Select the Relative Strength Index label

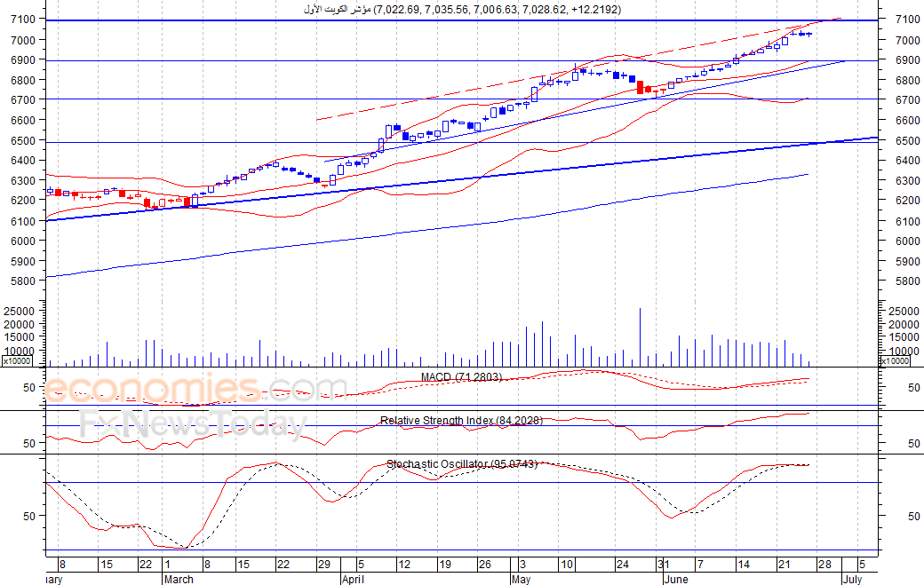click(461, 420)
